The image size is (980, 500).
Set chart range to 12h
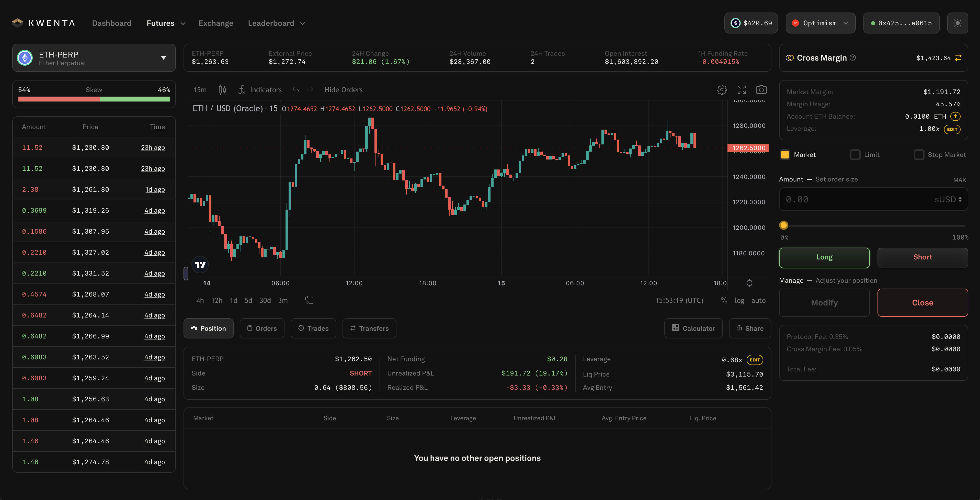point(216,300)
